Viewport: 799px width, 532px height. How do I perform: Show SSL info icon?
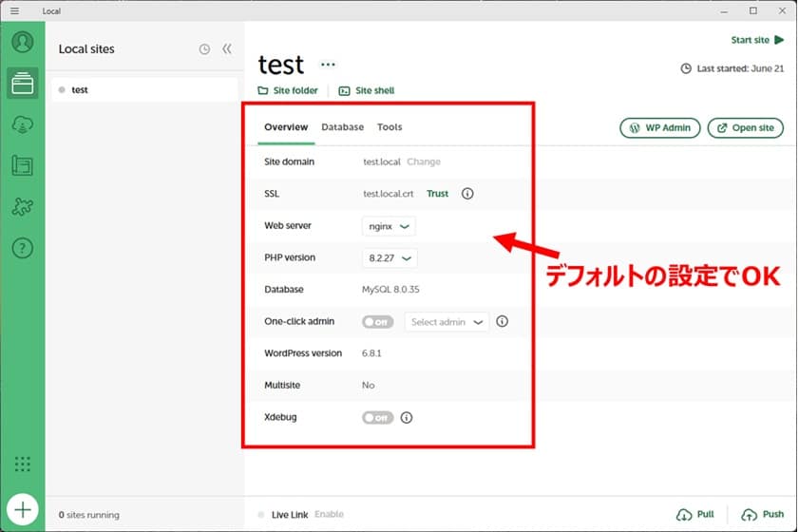(x=467, y=194)
